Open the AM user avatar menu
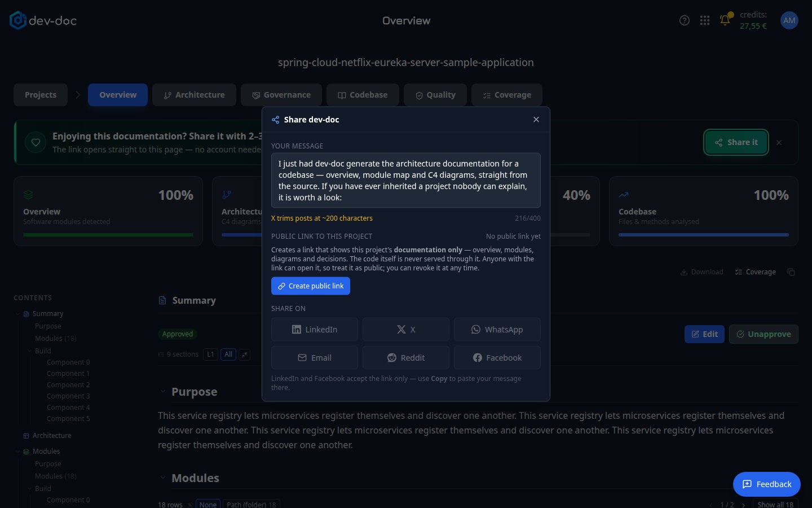The image size is (812, 508). [789, 20]
